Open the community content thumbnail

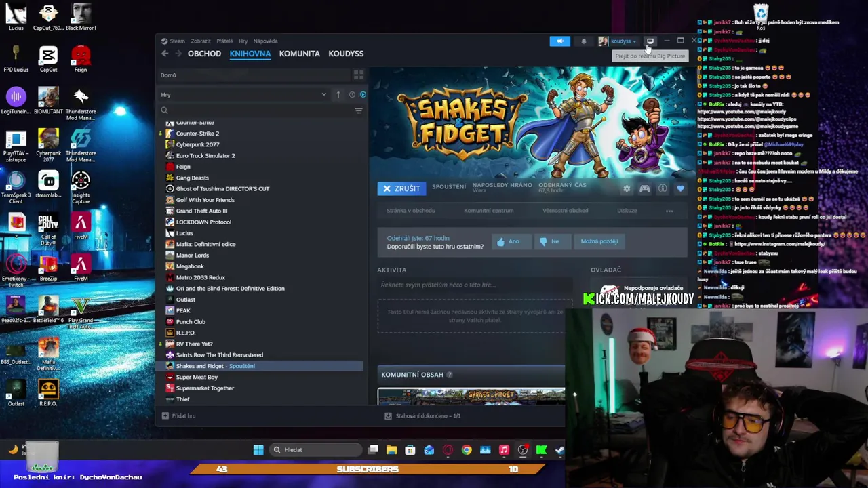pos(471,396)
